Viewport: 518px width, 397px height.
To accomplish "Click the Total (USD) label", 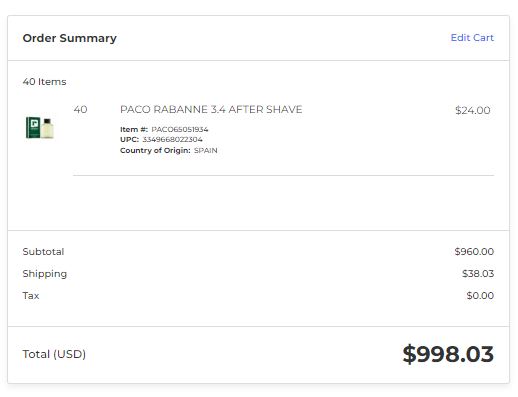I will (x=54, y=354).
